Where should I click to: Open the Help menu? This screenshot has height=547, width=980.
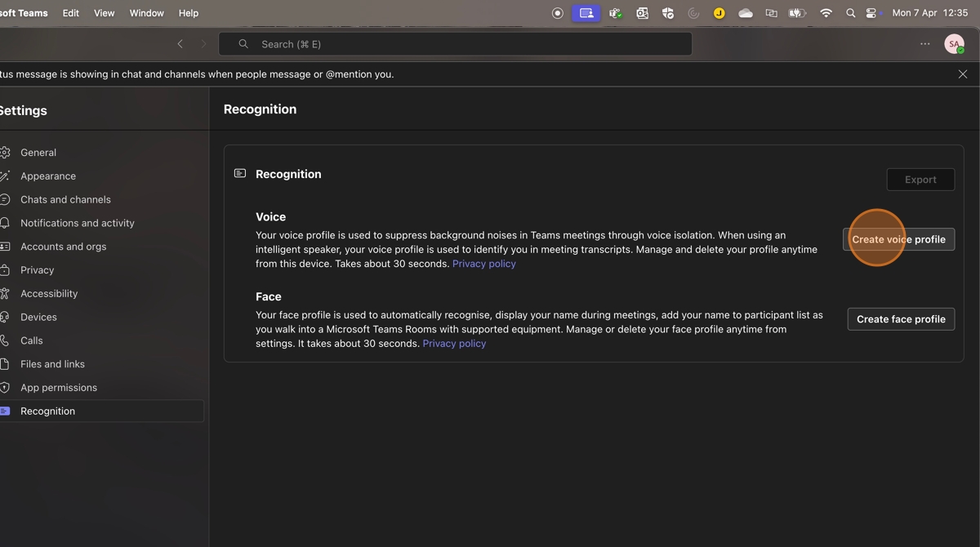[189, 13]
